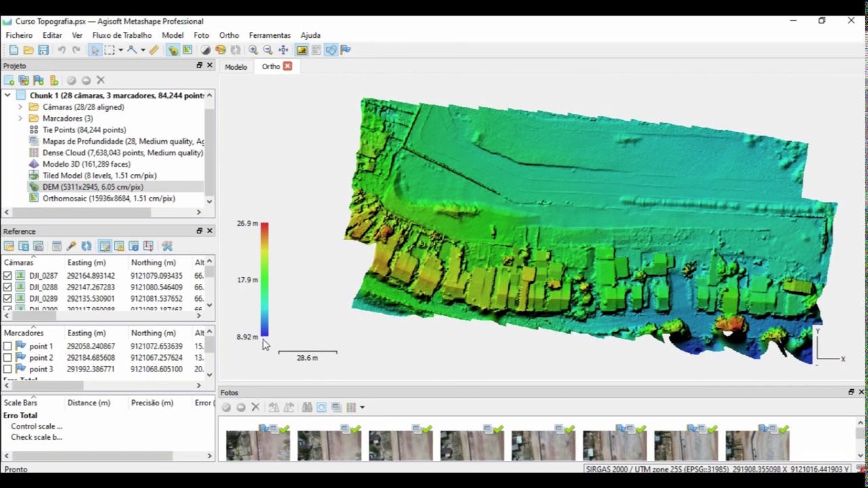Screen dimensions: 868x488
Task: Click the first photo thumbnail in Fotos
Action: [x=258, y=446]
